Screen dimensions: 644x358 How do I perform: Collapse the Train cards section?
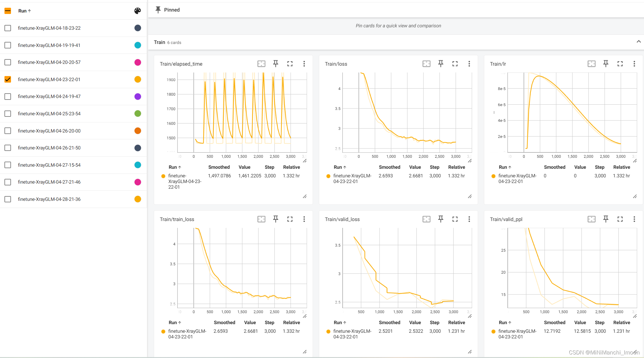pyautogui.click(x=638, y=42)
